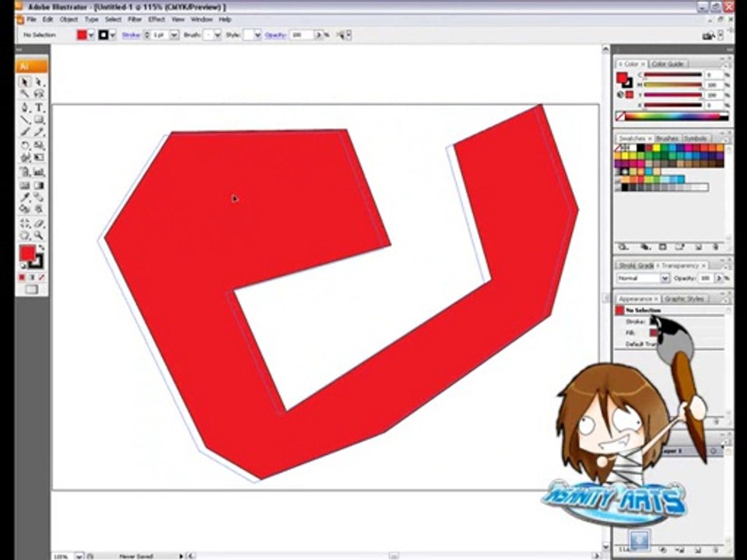Switch to the Symbols tab
This screenshot has height=560, width=747.
coord(695,138)
